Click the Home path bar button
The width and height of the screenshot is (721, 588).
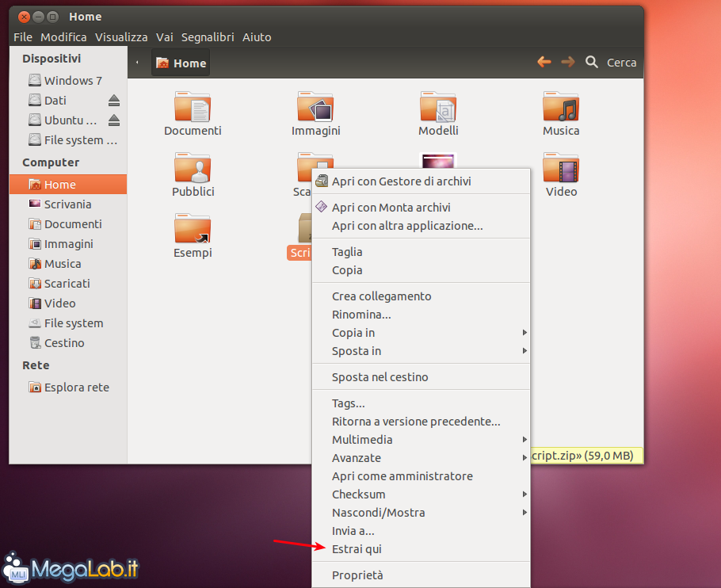pyautogui.click(x=181, y=63)
